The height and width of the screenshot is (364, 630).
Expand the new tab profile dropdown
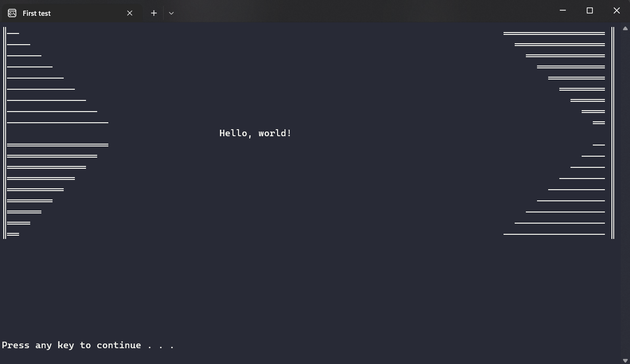click(171, 13)
